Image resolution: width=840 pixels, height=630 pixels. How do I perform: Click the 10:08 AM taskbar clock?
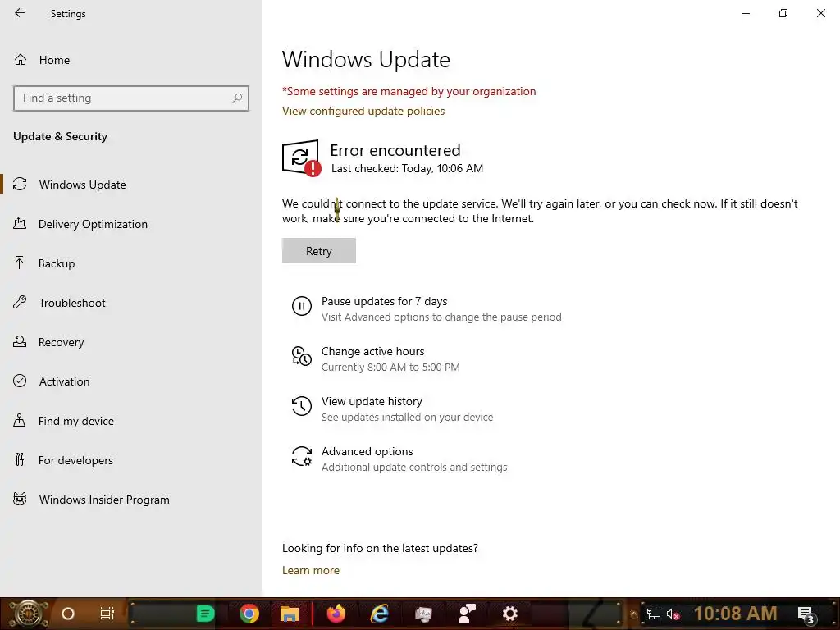coord(735,614)
